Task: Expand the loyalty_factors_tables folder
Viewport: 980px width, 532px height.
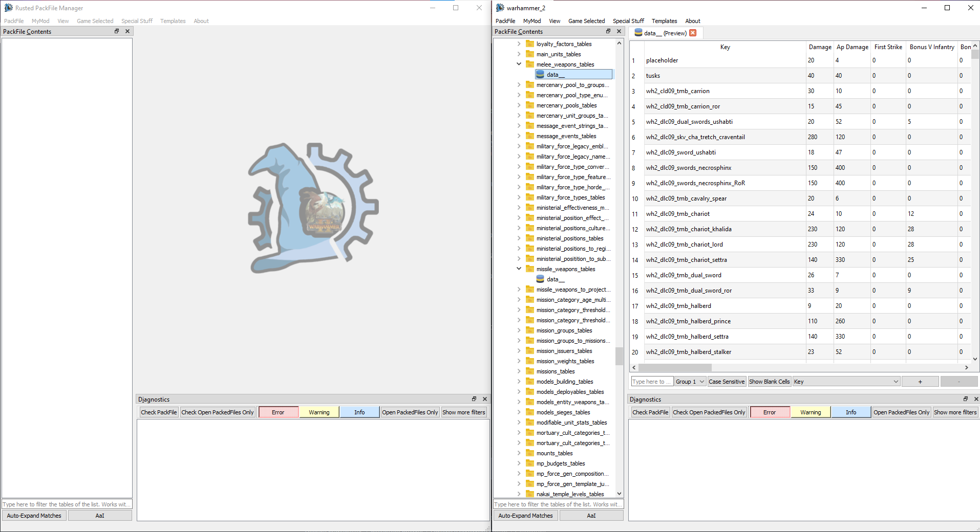Action: pyautogui.click(x=519, y=44)
